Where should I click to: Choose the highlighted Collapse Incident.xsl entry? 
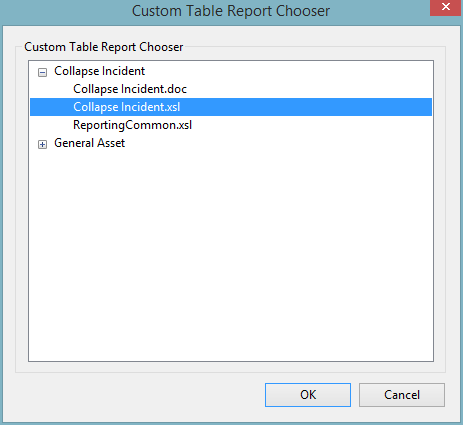pyautogui.click(x=127, y=107)
